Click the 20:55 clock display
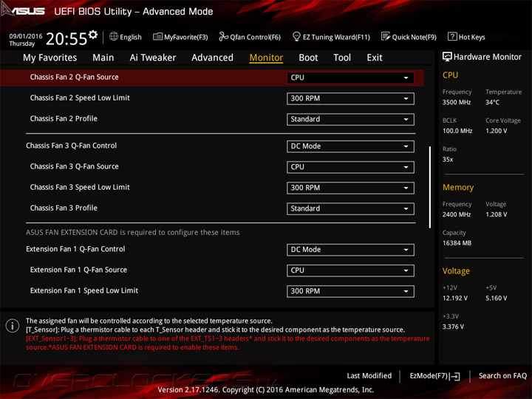Image resolution: width=532 pixels, height=399 pixels. pos(66,38)
